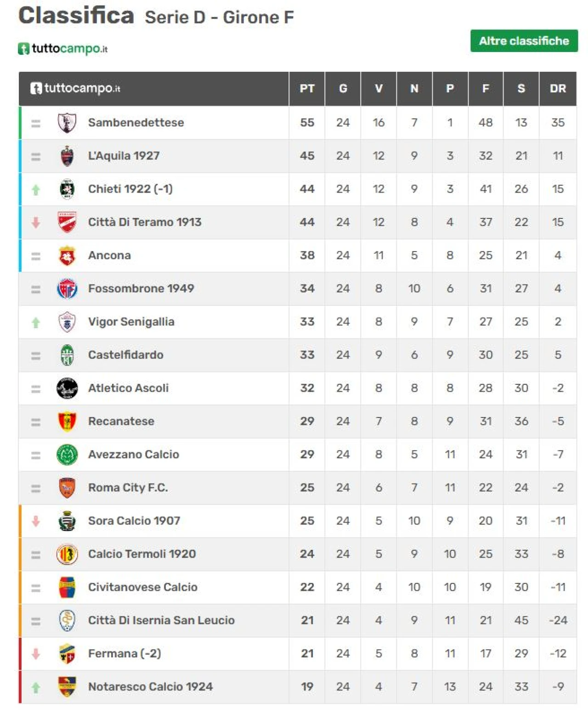Viewport: 588px width, 713px height.
Task: Click the tuttocampo.it logo under Classifica title
Action: pyautogui.click(x=63, y=49)
